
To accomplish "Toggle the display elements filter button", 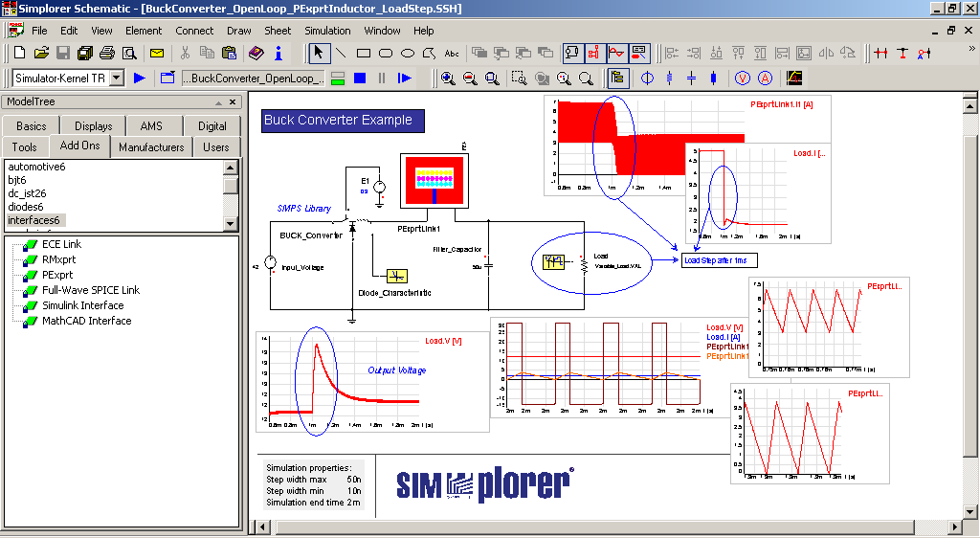I will pos(638,53).
